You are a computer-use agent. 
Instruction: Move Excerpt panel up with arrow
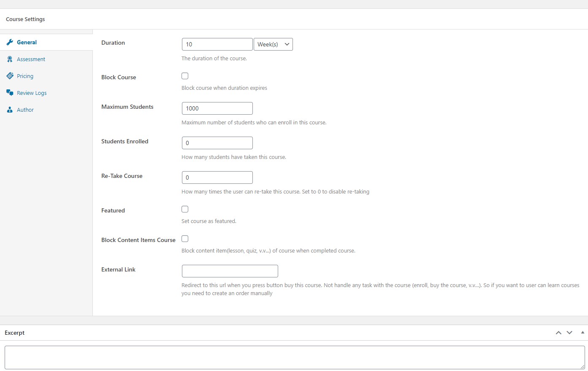(558, 333)
